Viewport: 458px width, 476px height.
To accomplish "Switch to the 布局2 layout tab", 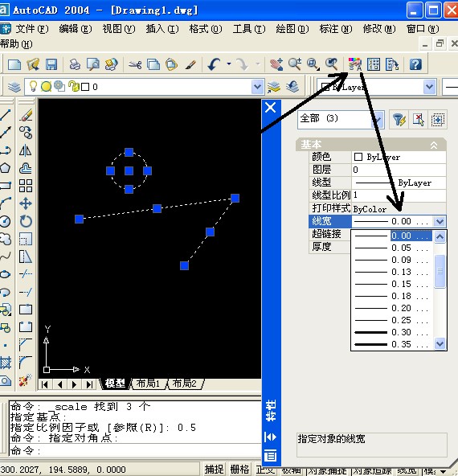I will 185,384.
